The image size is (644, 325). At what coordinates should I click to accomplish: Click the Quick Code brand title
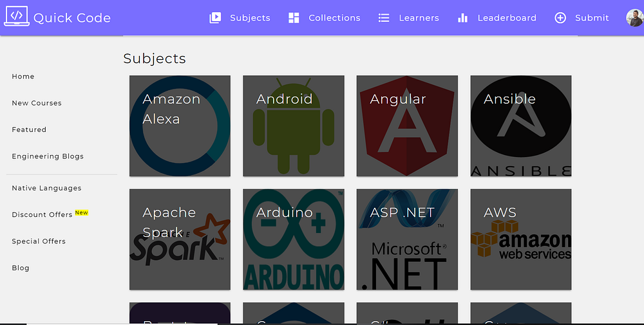72,17
